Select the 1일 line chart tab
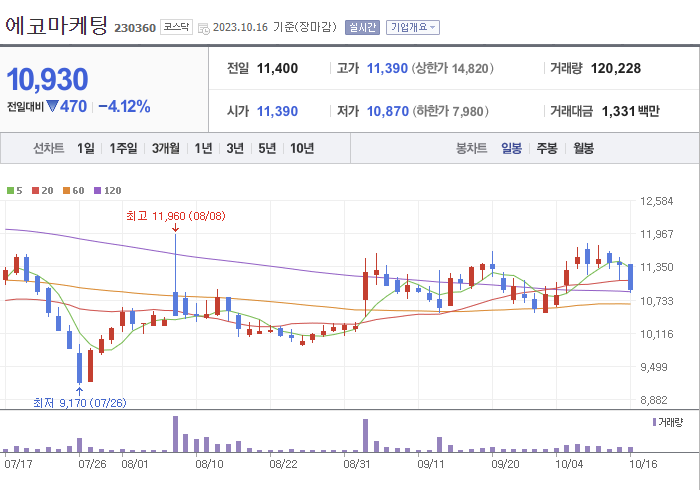The height and width of the screenshot is (490, 700). coord(86,148)
